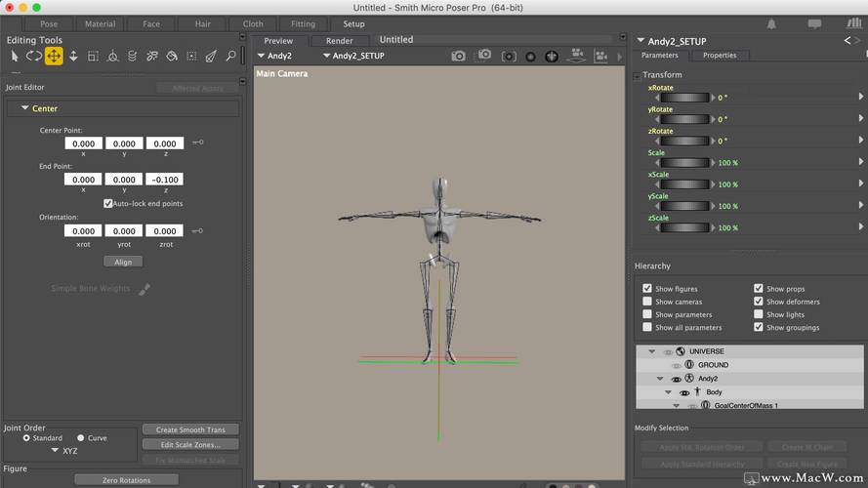Click the Align button
The image size is (868, 488).
pyautogui.click(x=123, y=262)
